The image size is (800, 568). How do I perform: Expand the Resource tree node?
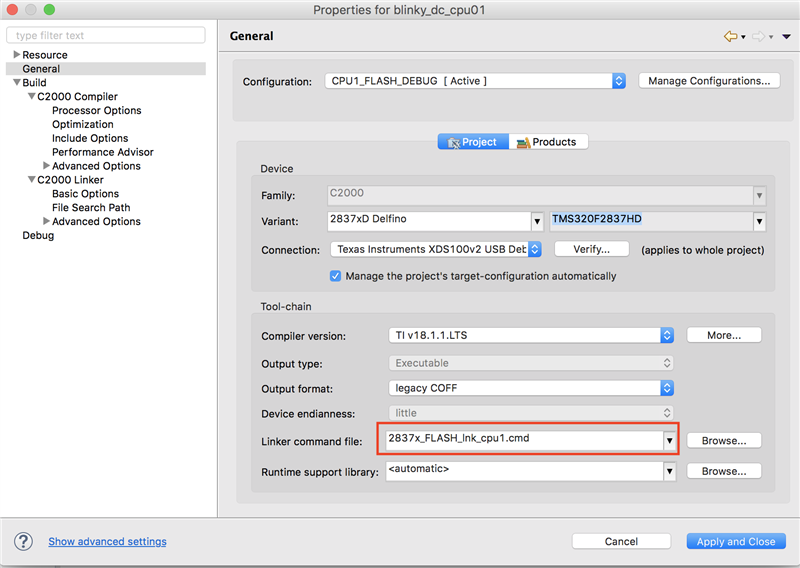point(16,55)
